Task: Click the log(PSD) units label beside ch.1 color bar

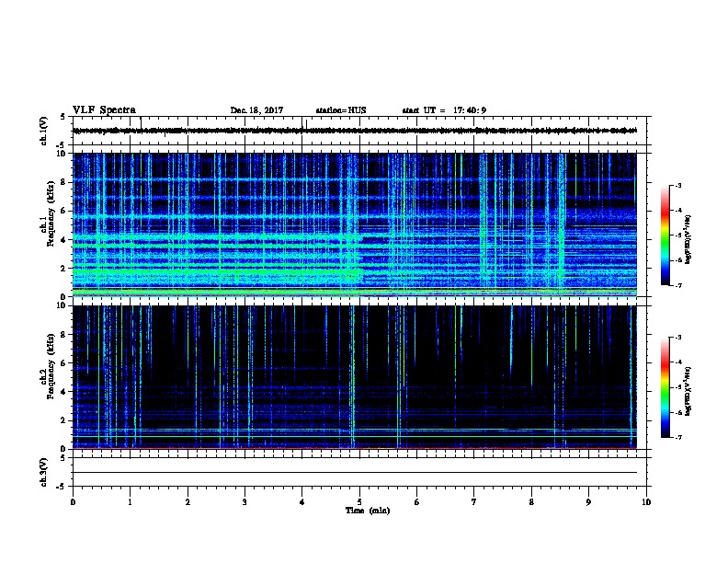Action: tap(688, 240)
